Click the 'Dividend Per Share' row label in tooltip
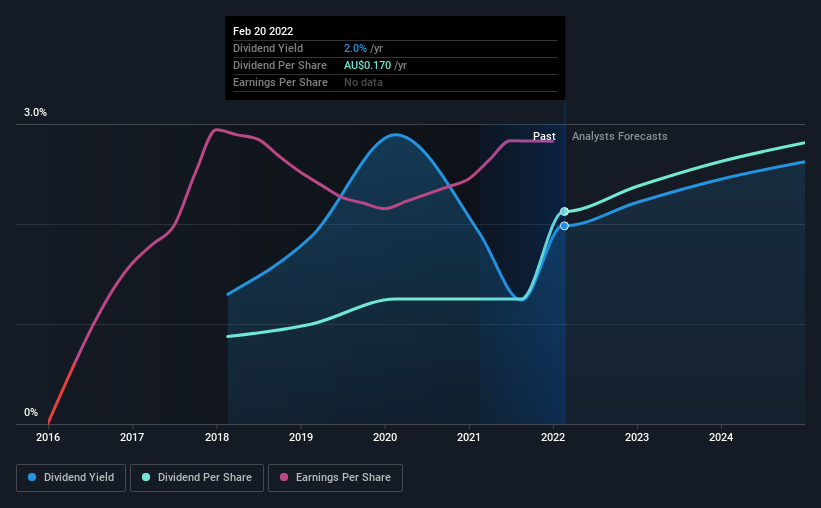The image size is (821, 508). pos(280,65)
